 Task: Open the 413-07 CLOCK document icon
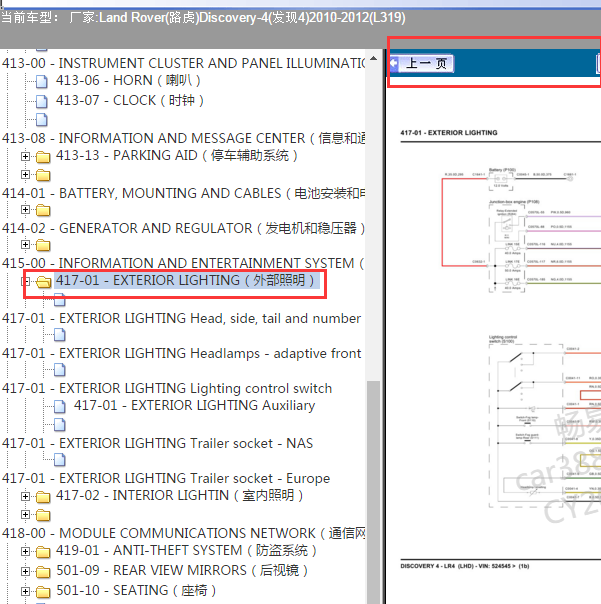42,101
